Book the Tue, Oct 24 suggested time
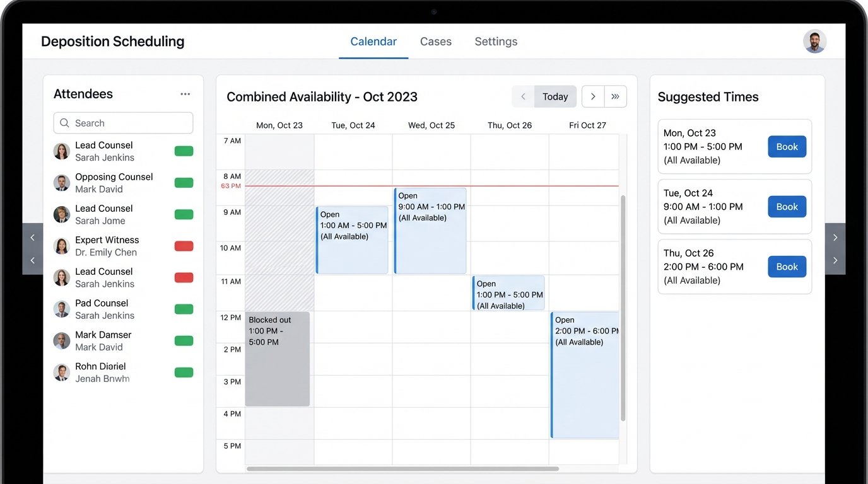Image resolution: width=868 pixels, height=484 pixels. 787,206
